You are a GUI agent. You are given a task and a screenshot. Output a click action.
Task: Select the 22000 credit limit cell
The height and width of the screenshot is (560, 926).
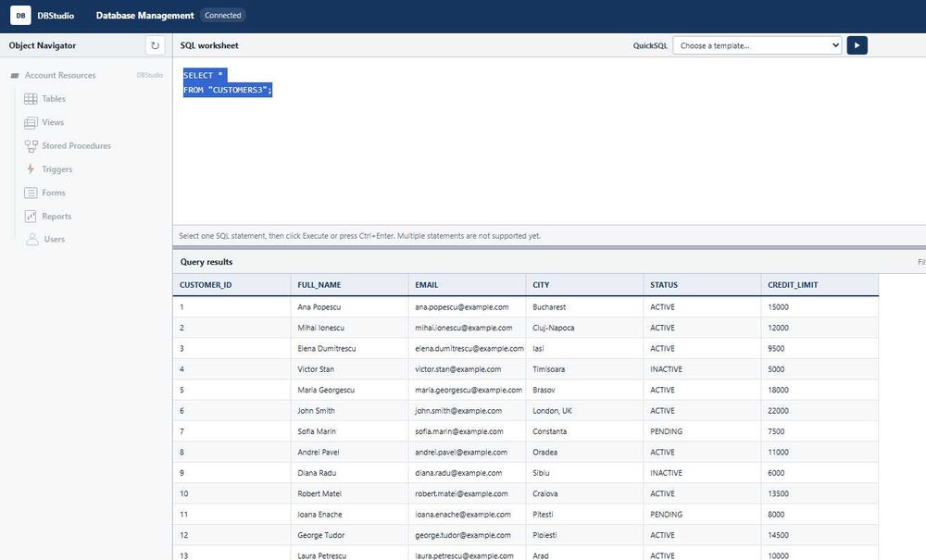pos(820,411)
